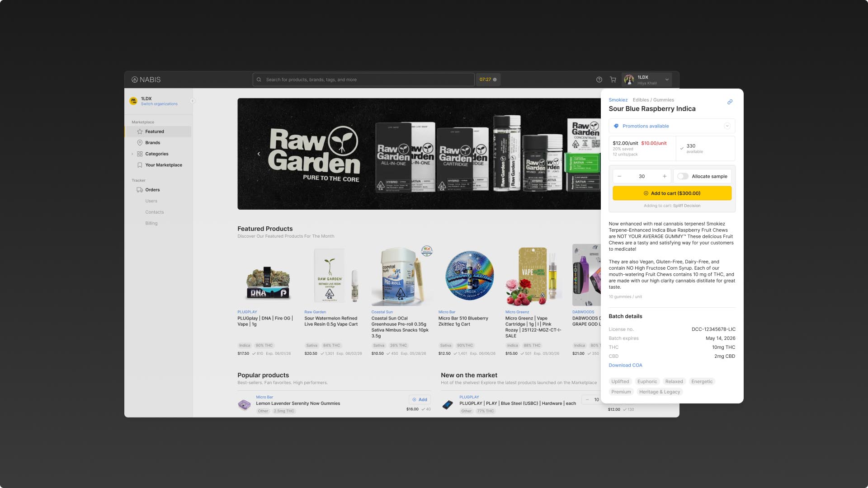Click the search magnifier icon
This screenshot has width=868, height=488.
[x=259, y=79]
